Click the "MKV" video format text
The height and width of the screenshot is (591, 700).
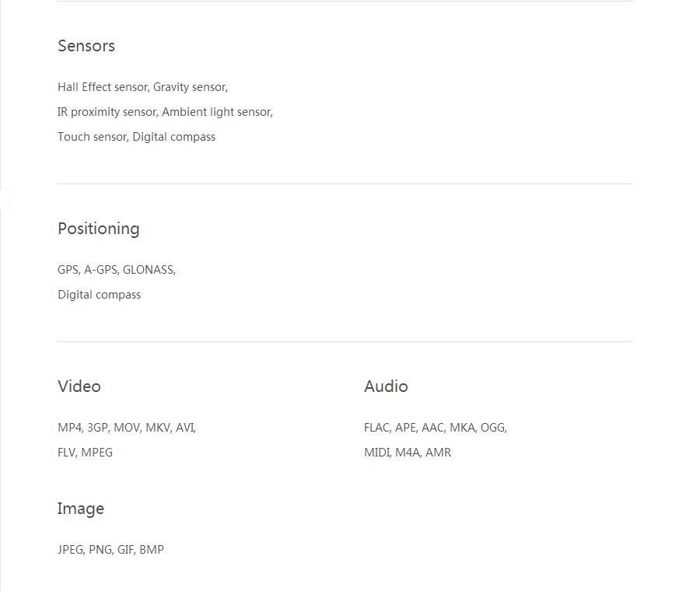pyautogui.click(x=158, y=428)
